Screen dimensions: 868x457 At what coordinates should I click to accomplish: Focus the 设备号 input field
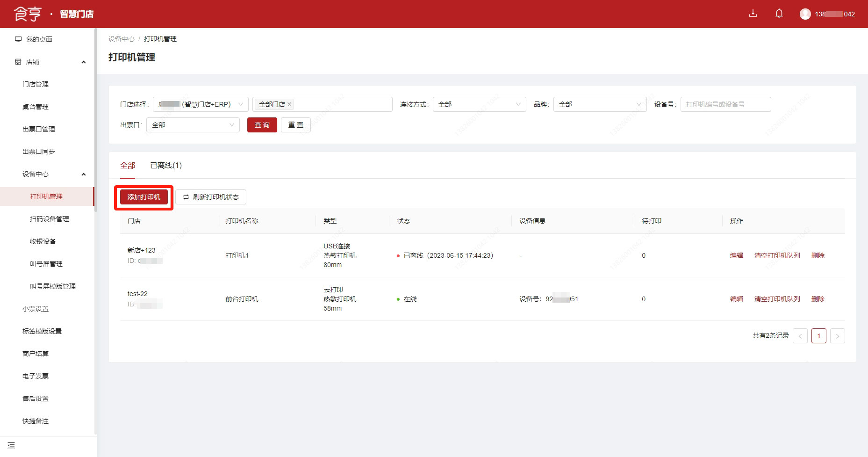(725, 104)
